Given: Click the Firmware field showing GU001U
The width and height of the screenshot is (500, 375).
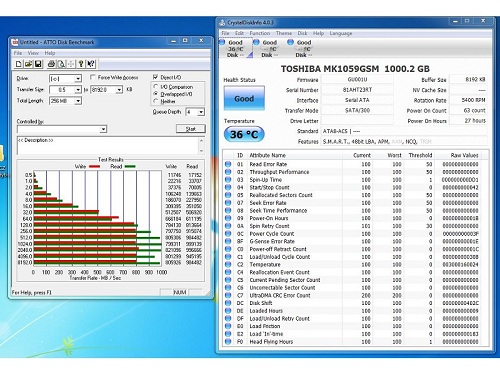Looking at the screenshot, I should [x=357, y=79].
